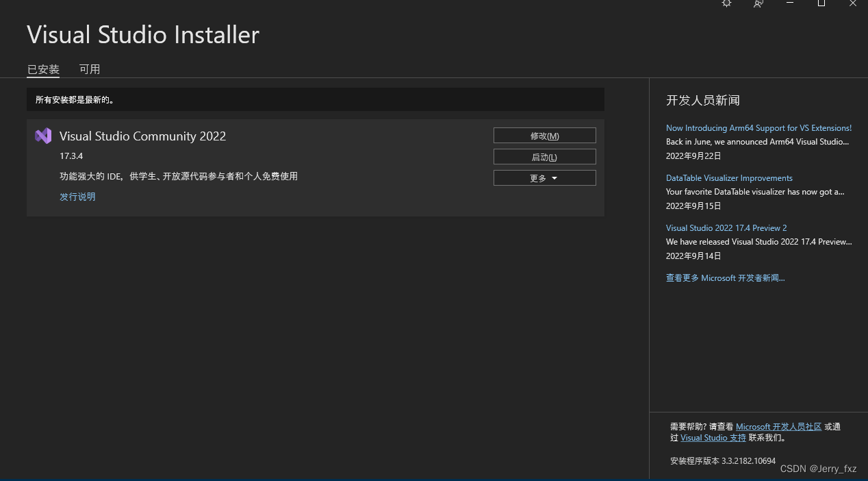Click the 开发人员新闻 panel heading

pos(702,100)
